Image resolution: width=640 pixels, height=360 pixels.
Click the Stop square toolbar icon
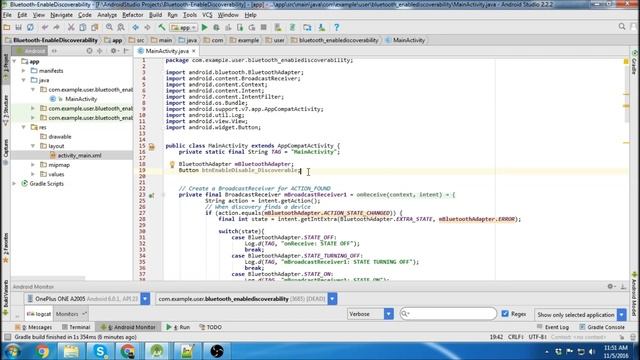click(264, 27)
